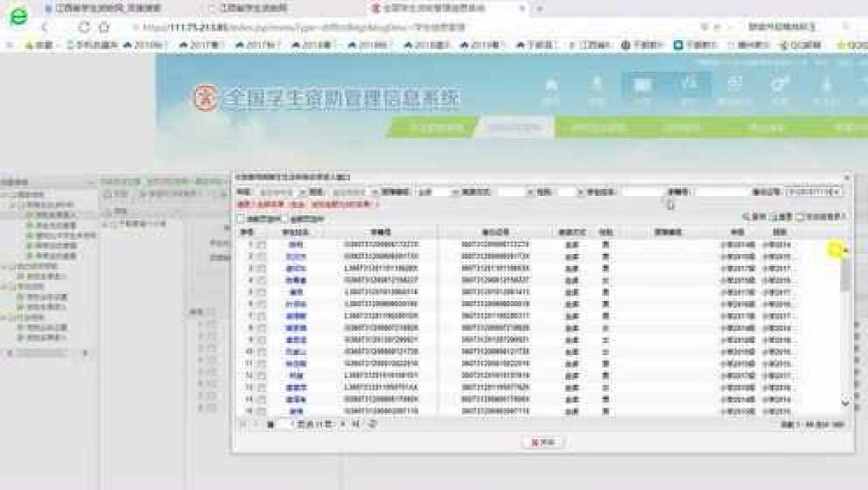This screenshot has height=490, width=868.
Task: Check the box in table row 1
Action: pos(261,244)
